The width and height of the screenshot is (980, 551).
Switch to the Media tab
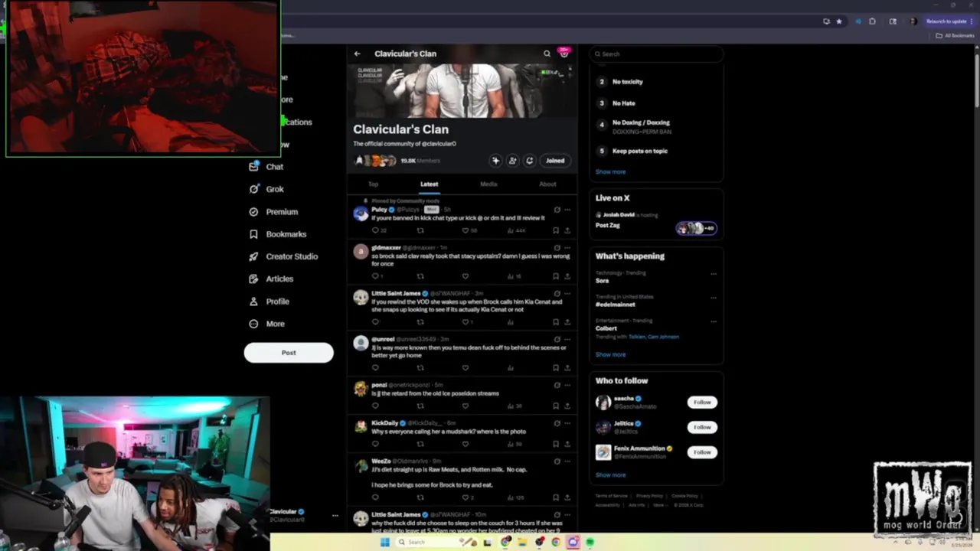pos(488,184)
